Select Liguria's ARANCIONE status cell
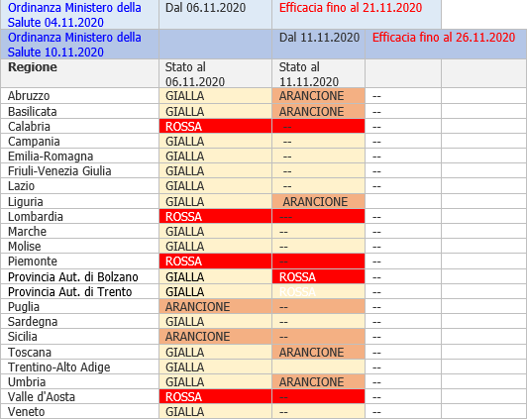The image size is (527, 420). [x=318, y=202]
